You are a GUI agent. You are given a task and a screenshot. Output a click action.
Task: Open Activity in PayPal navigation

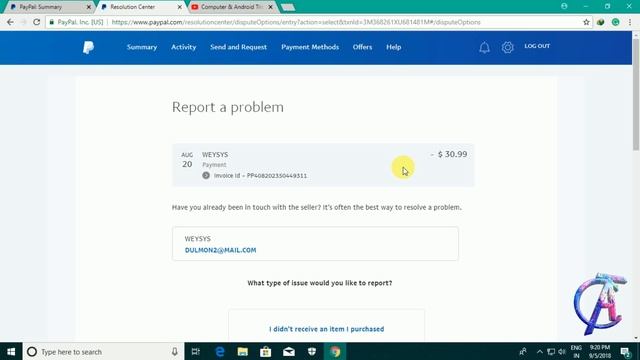(x=183, y=47)
